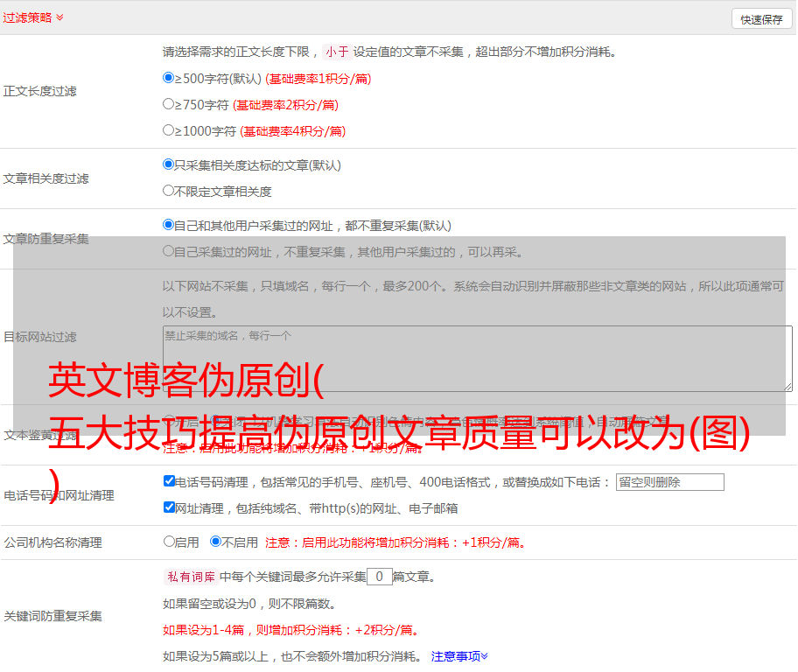798x672 pixels.
Task: Select 自己采集过的网址，不重复采集 option
Action: pyautogui.click(x=169, y=251)
